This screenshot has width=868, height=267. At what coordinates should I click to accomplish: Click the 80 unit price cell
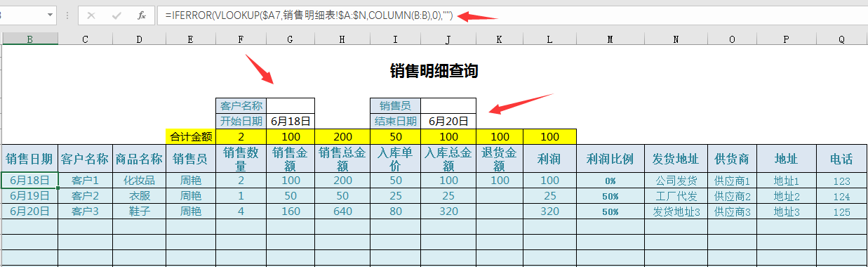pyautogui.click(x=395, y=211)
